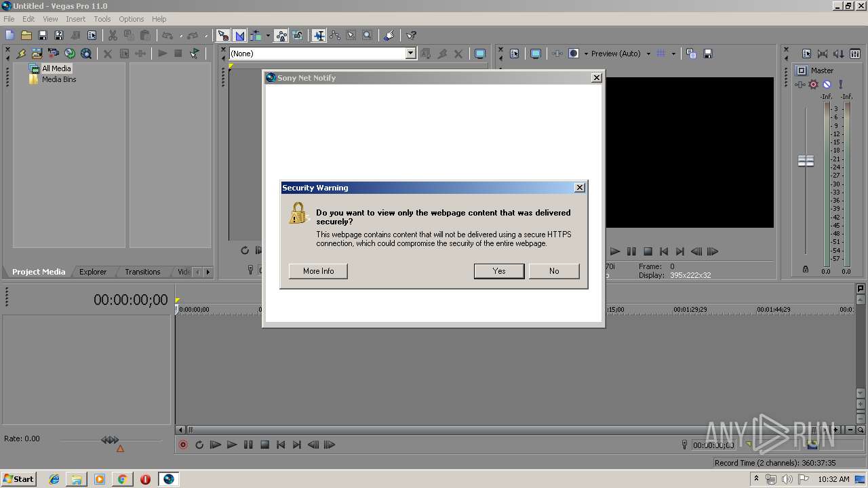The height and width of the screenshot is (488, 868).
Task: Open Split Screen View dropdown arrow
Action: pyautogui.click(x=586, y=54)
